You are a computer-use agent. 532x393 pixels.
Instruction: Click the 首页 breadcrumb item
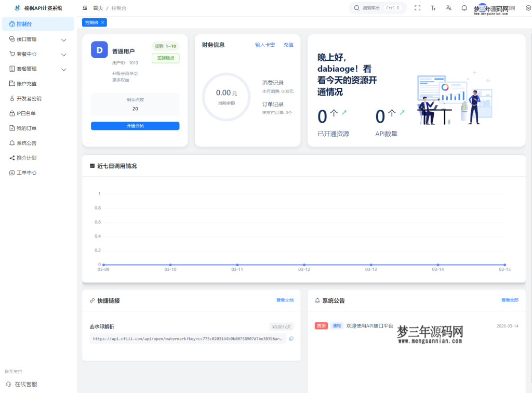point(99,8)
